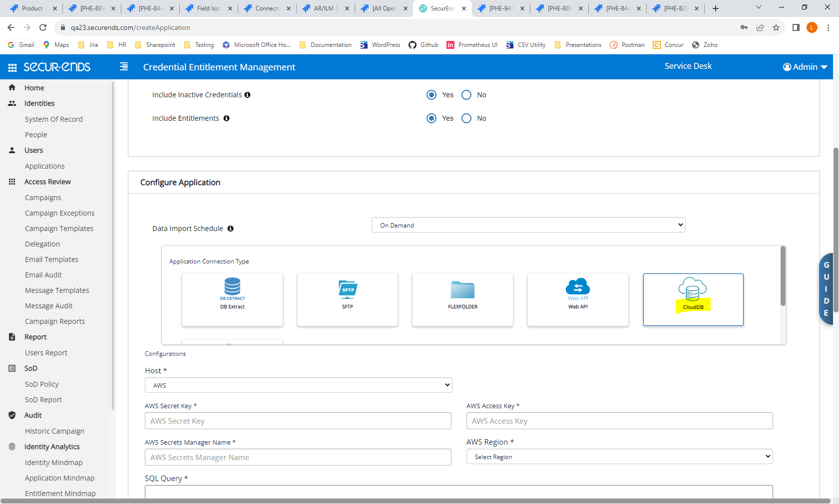Choose the SFTP connection type
839x504 pixels.
point(347,298)
